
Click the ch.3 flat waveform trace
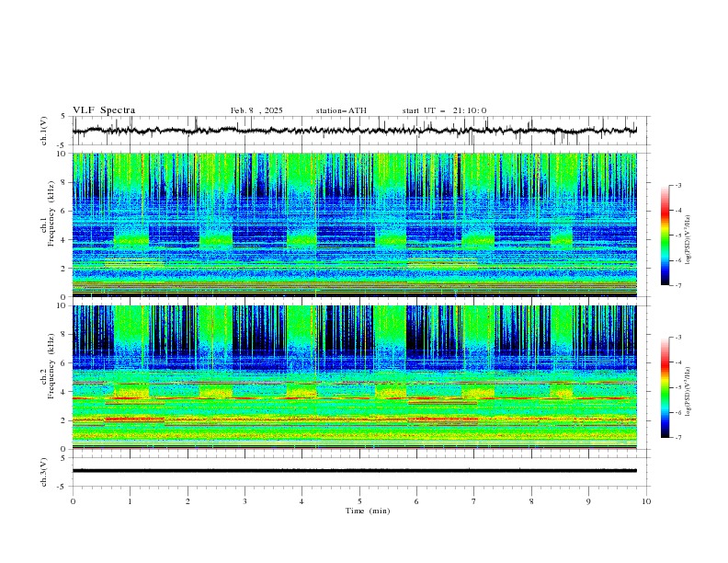click(354, 471)
